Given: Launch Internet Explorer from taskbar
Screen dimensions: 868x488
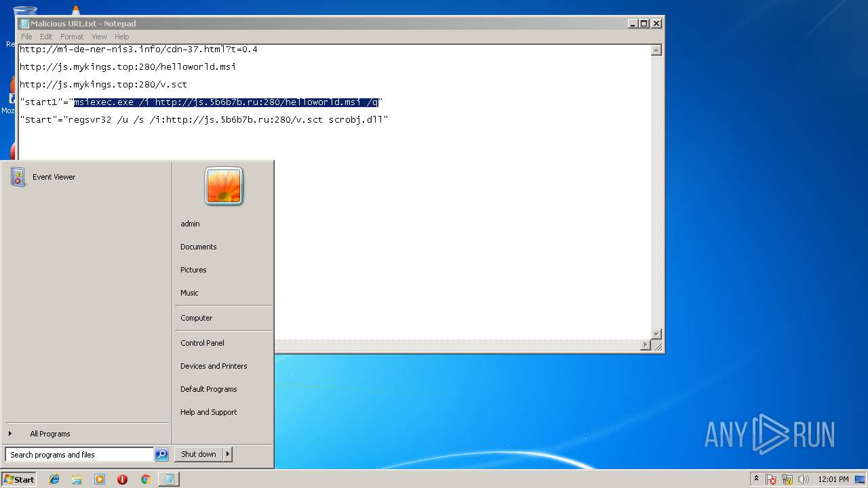Looking at the screenshot, I should click(54, 479).
